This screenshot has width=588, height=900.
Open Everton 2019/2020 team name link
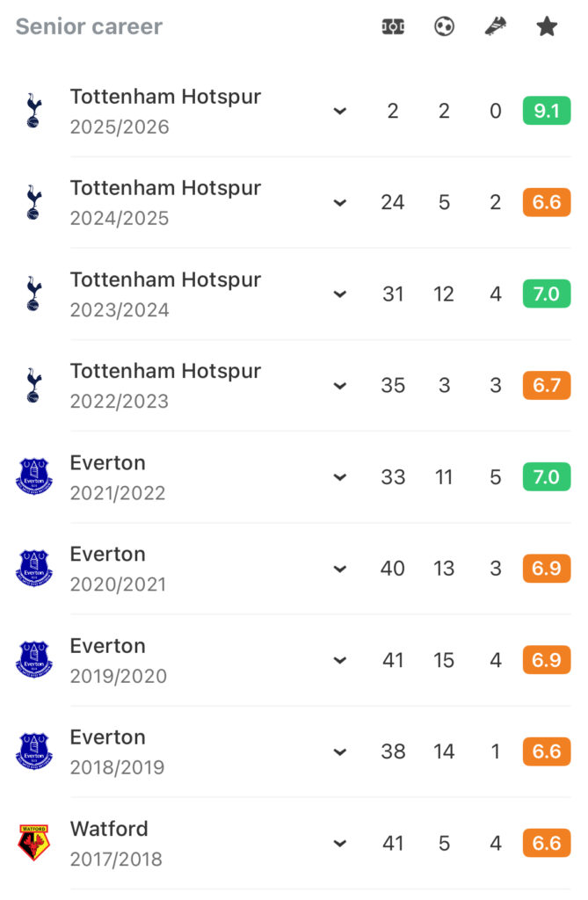pyautogui.click(x=107, y=646)
